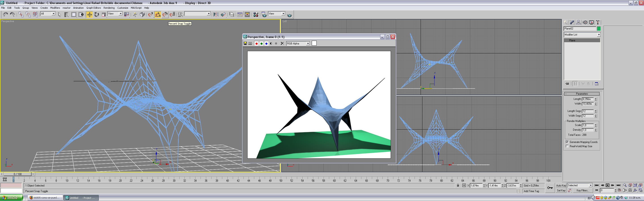Open the key filter Selected dropdown
The width and height of the screenshot is (644, 201).
click(580, 185)
